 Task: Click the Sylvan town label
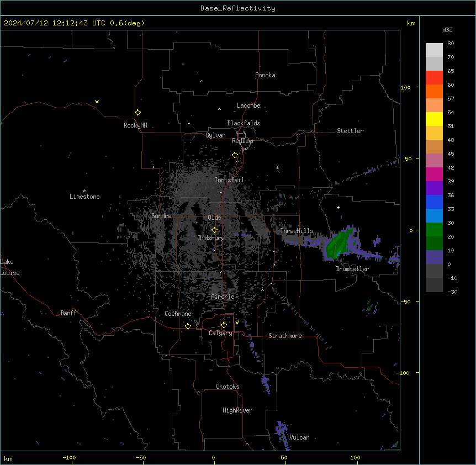pyautogui.click(x=215, y=135)
